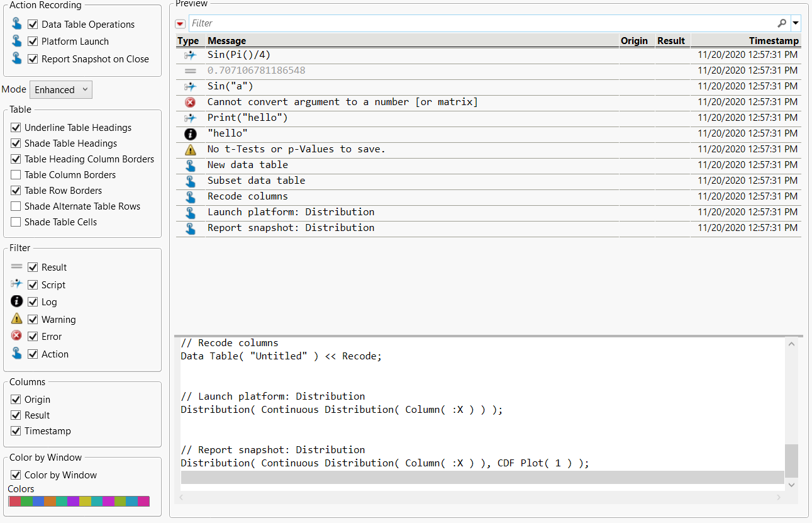
Task: Uncheck Origin under the Columns section
Action: point(16,399)
